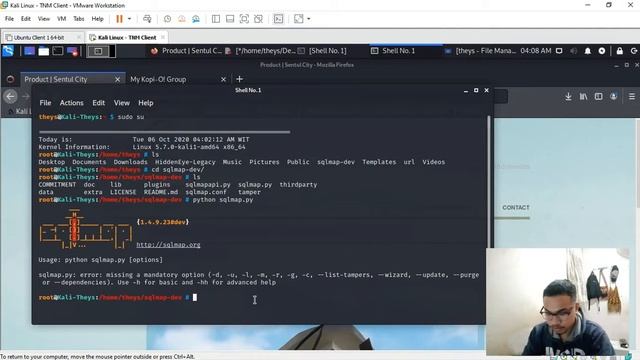
Task: Expand the stretch display dropdown arrow
Action: tap(309, 19)
